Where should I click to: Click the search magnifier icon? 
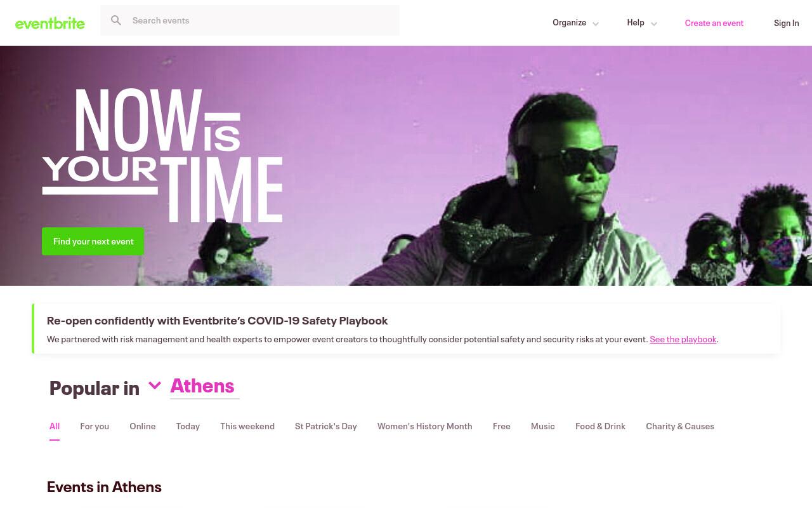coord(116,20)
